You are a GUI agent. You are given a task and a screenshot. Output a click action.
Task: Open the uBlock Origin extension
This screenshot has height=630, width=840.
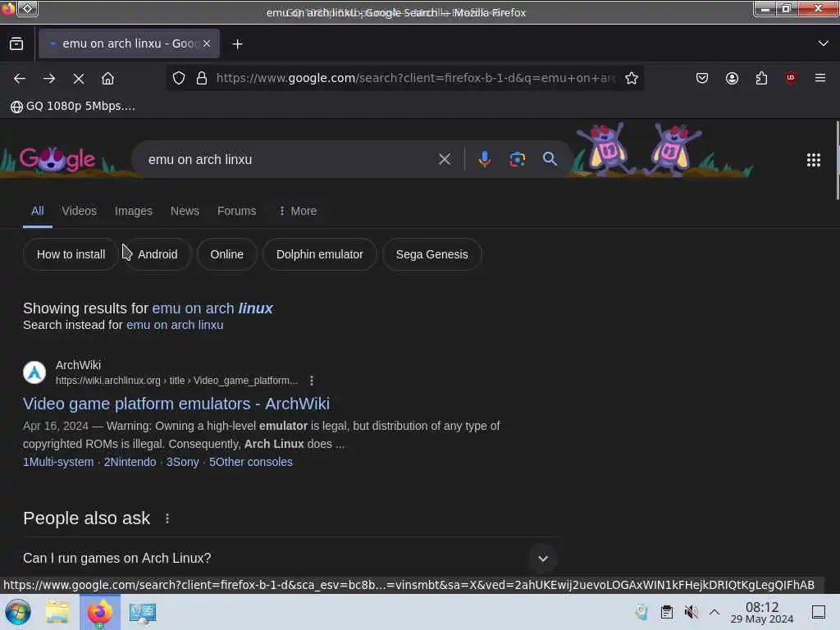click(791, 78)
